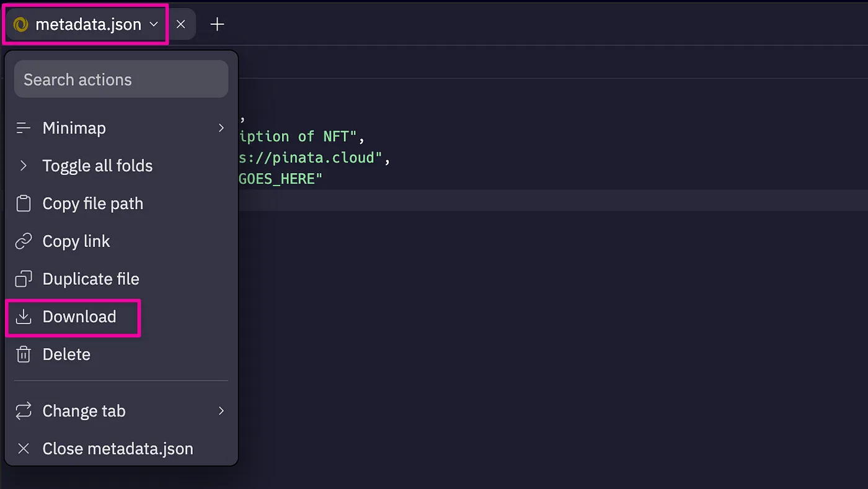Focus the Search actions input field
The height and width of the screenshot is (489, 868).
point(122,79)
